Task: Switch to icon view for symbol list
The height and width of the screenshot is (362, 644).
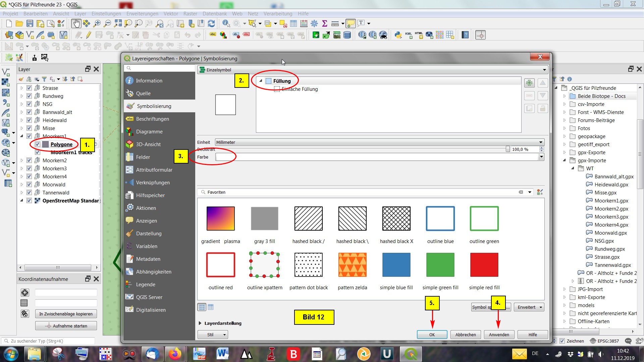Action: (x=202, y=307)
